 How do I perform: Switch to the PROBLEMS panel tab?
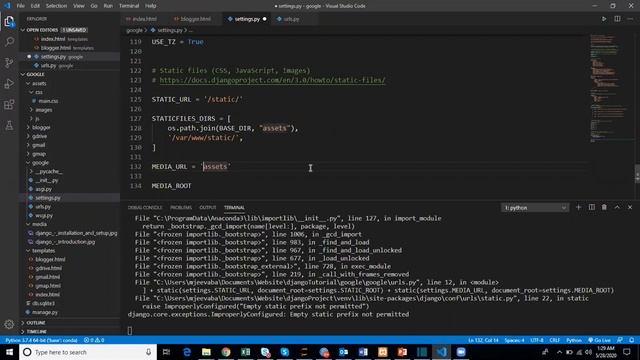point(181,208)
